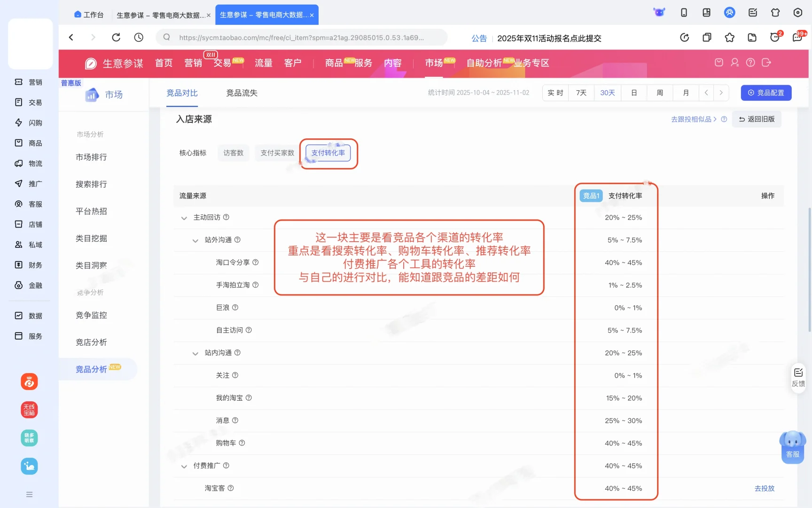This screenshot has height=508, width=812.
Task: Switch the time range to 周
Action: pos(660,93)
